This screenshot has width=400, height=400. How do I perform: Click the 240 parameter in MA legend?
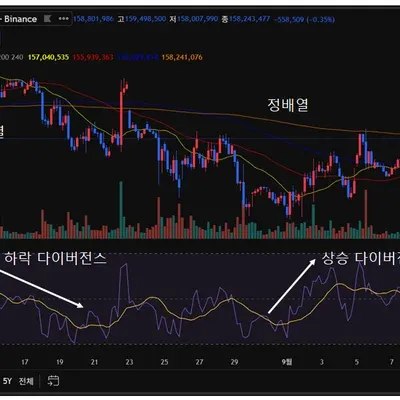pyautogui.click(x=17, y=57)
